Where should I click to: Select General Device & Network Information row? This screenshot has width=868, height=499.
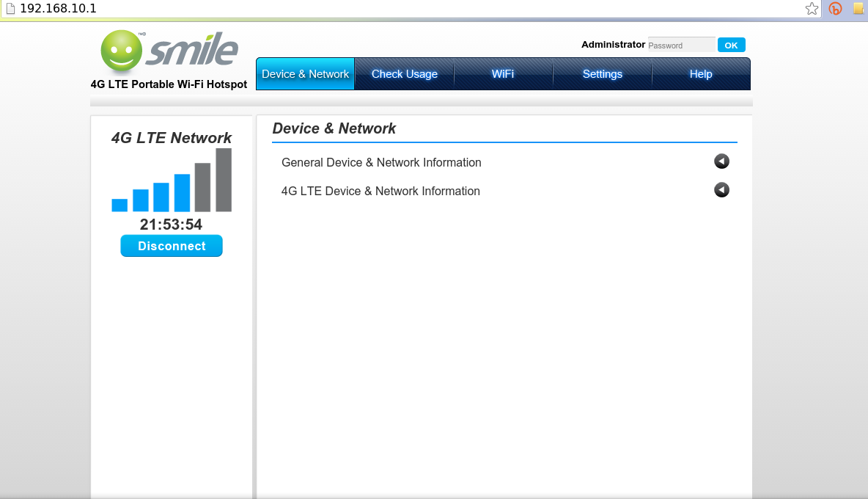click(504, 162)
